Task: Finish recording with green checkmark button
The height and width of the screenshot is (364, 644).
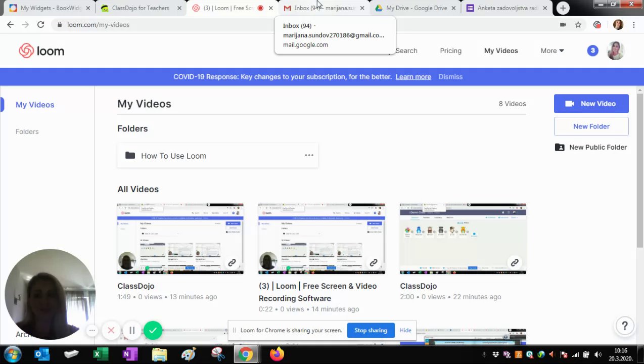Action: 153,331
